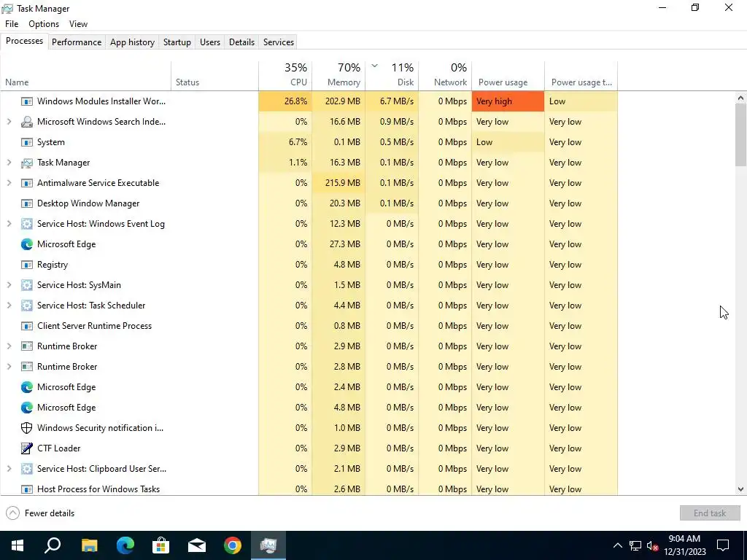Click the process list scrollbar thumb
Image resolution: width=747 pixels, height=560 pixels.
coord(740,135)
